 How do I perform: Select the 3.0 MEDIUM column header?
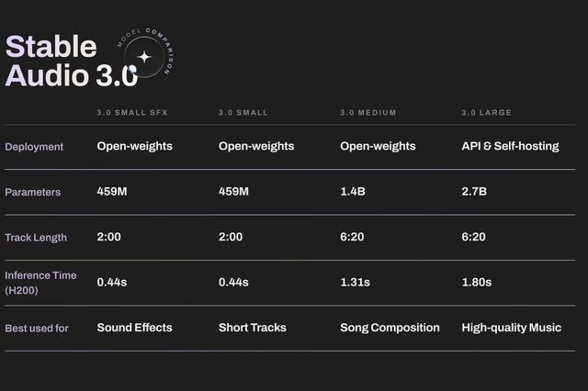[x=367, y=113]
